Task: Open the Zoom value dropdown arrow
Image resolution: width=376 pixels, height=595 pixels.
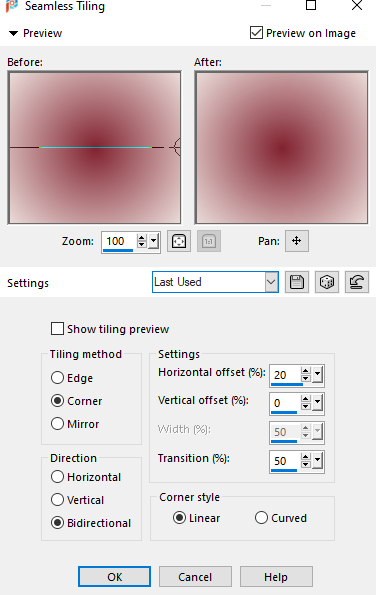Action: click(x=154, y=241)
